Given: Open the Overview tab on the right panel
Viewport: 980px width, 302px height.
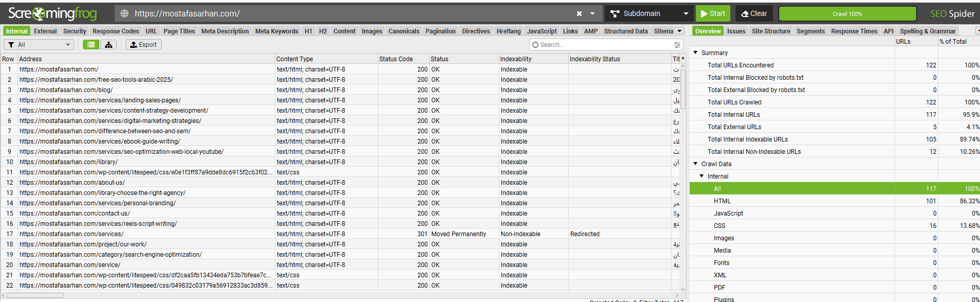Looking at the screenshot, I should pos(708,31).
